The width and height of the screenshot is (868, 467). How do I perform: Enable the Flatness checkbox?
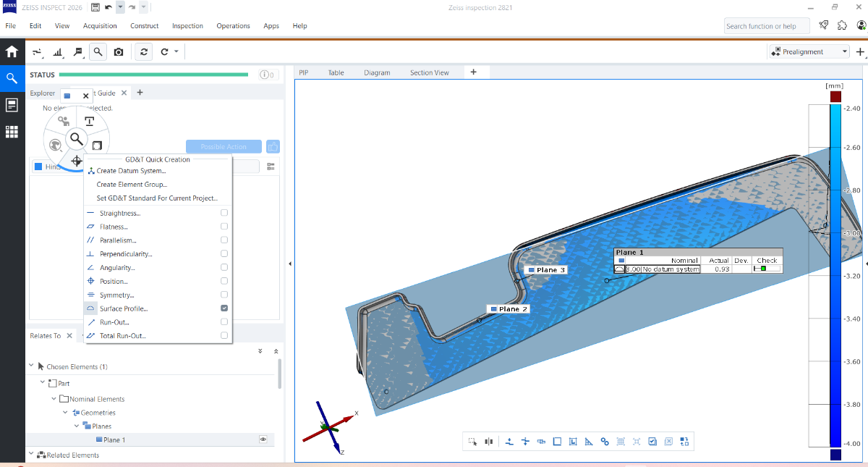tap(224, 227)
